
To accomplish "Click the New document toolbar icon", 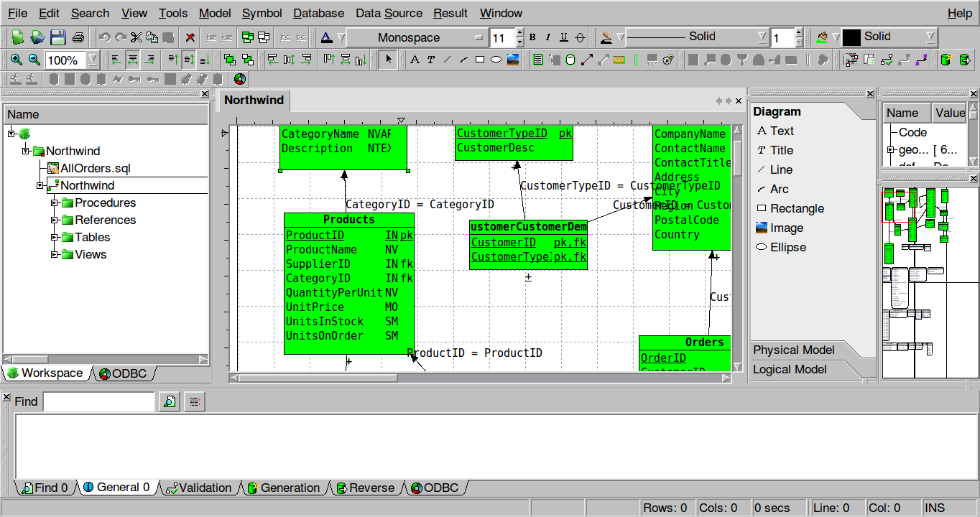I will click(x=17, y=37).
